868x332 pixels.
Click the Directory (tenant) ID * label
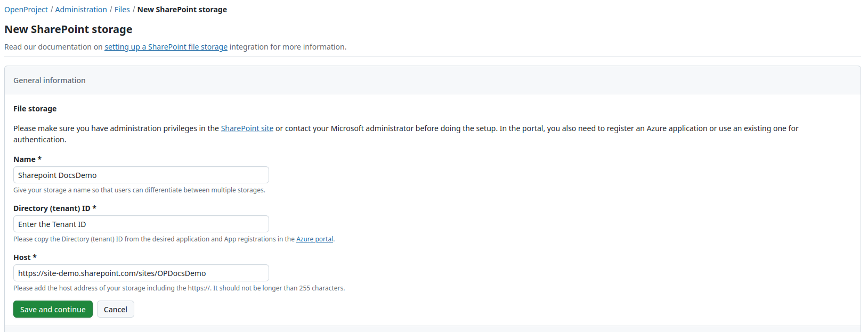click(x=55, y=208)
